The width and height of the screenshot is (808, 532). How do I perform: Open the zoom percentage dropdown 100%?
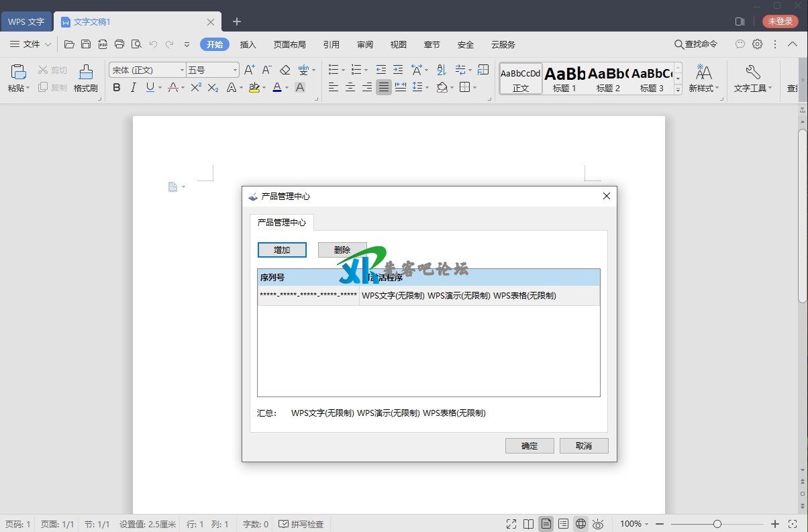634,524
